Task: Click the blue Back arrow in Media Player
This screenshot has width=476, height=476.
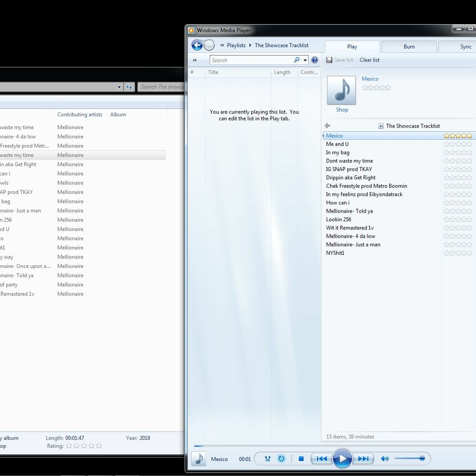Action: point(197,45)
